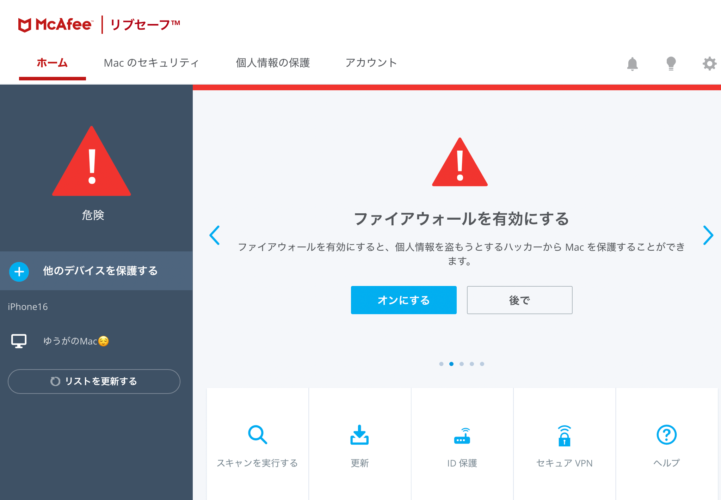Image resolution: width=721 pixels, height=500 pixels.
Task: Click the lightbulb tips icon
Action: pos(671,63)
